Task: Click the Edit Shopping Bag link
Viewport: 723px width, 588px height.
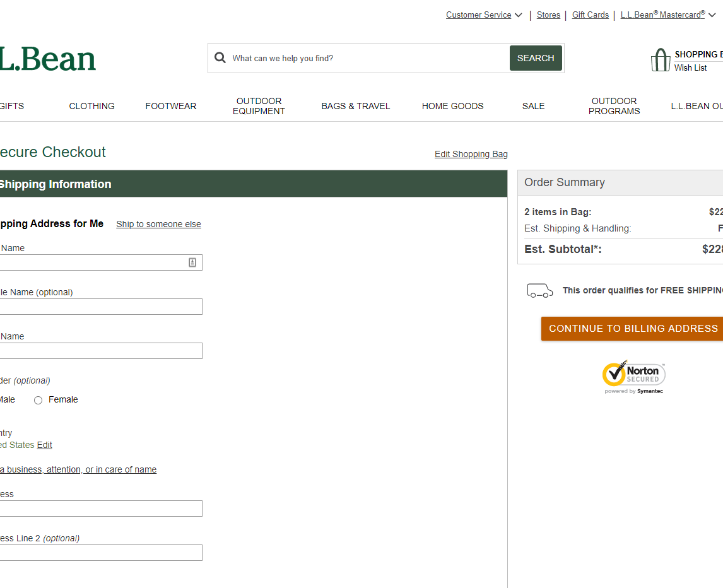Action: [x=471, y=154]
